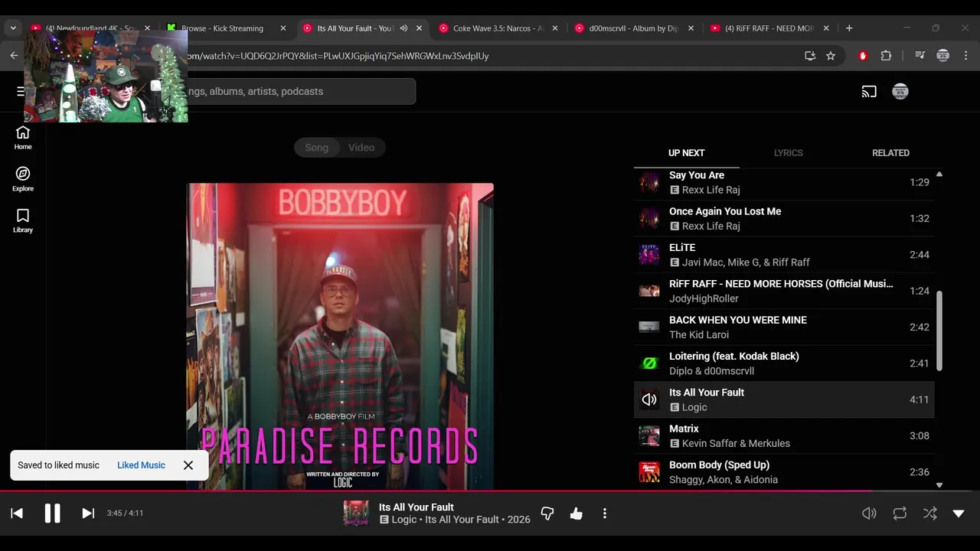Mute the Its All Your Fault tab audio
Image resolution: width=980 pixels, height=551 pixels.
click(x=403, y=28)
